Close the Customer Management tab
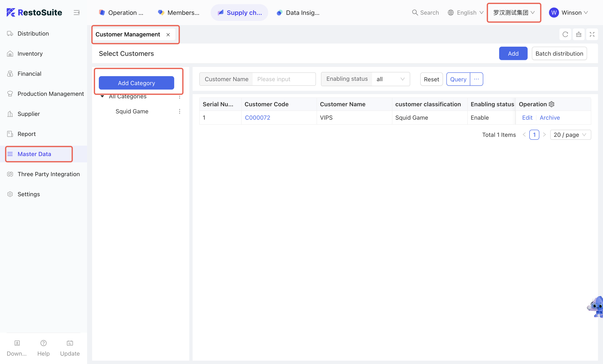 (x=168, y=35)
